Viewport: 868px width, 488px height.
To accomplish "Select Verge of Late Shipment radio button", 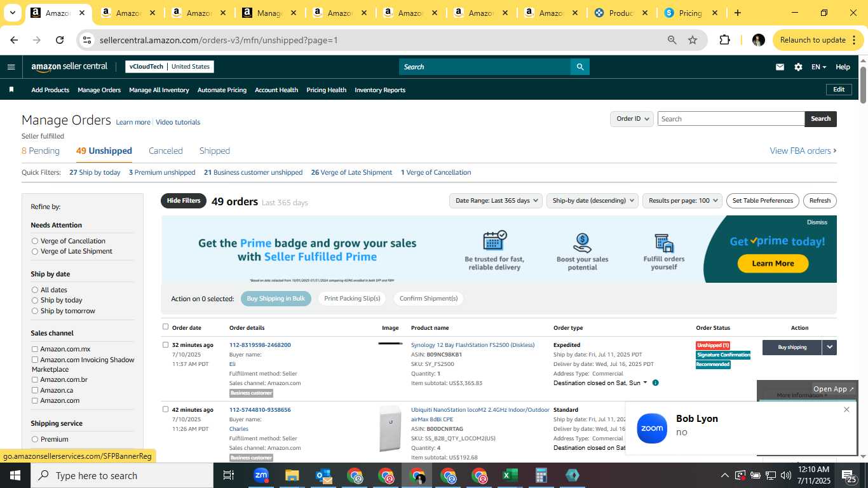I will 35,252.
